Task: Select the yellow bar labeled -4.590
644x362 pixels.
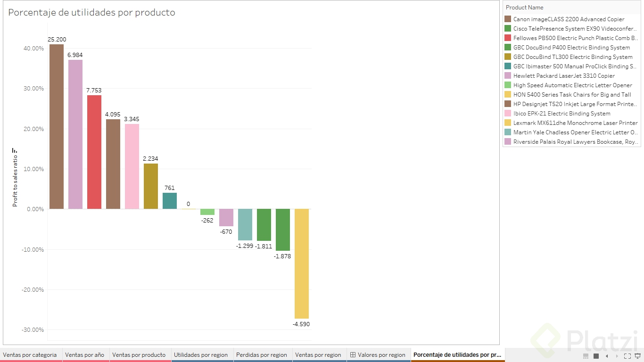Action: 302,264
